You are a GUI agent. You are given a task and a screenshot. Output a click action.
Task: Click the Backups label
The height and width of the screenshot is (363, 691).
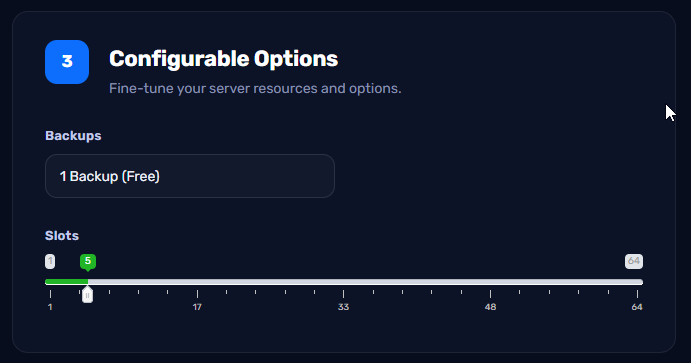point(73,136)
